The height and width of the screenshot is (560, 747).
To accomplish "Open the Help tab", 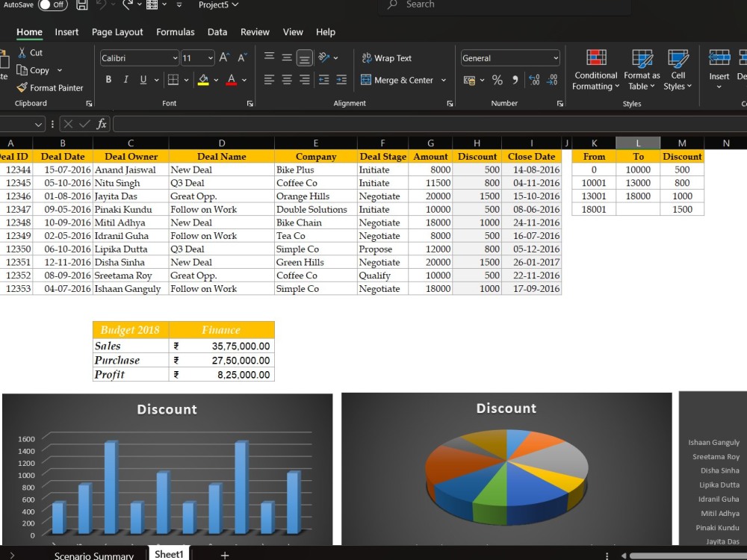I will pyautogui.click(x=326, y=32).
